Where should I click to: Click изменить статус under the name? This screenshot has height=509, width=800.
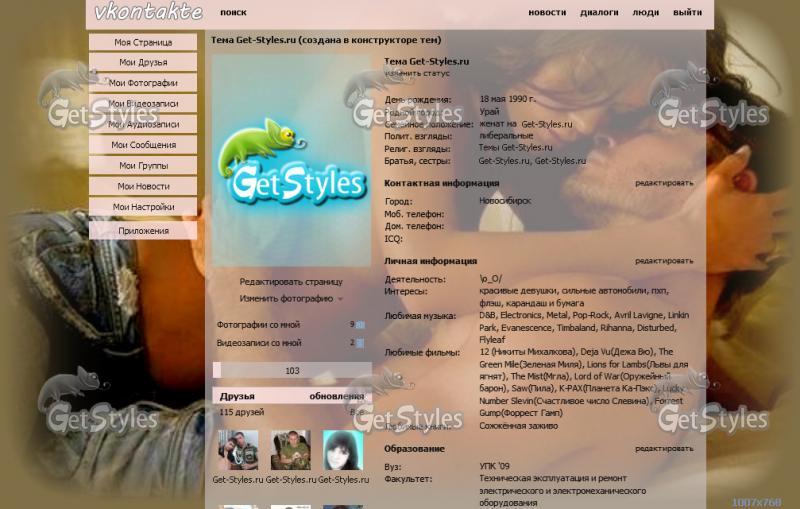click(417, 73)
